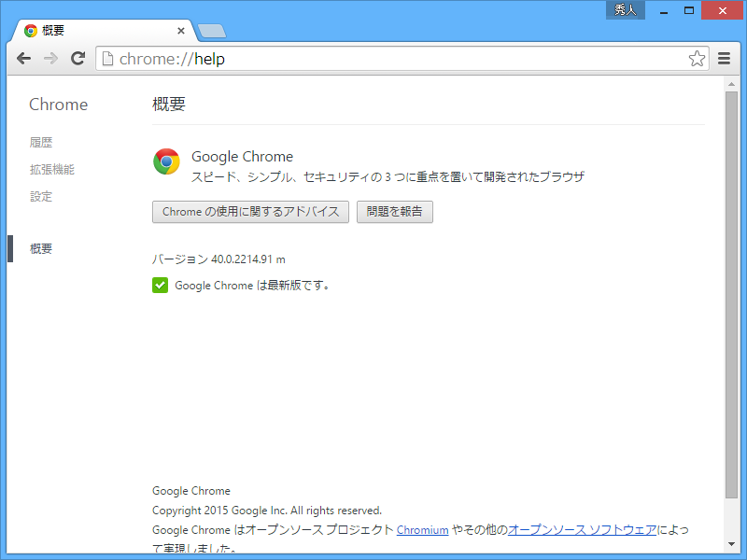Click the Chrome の使用に関するアドバイス button
The height and width of the screenshot is (560, 747).
point(250,212)
